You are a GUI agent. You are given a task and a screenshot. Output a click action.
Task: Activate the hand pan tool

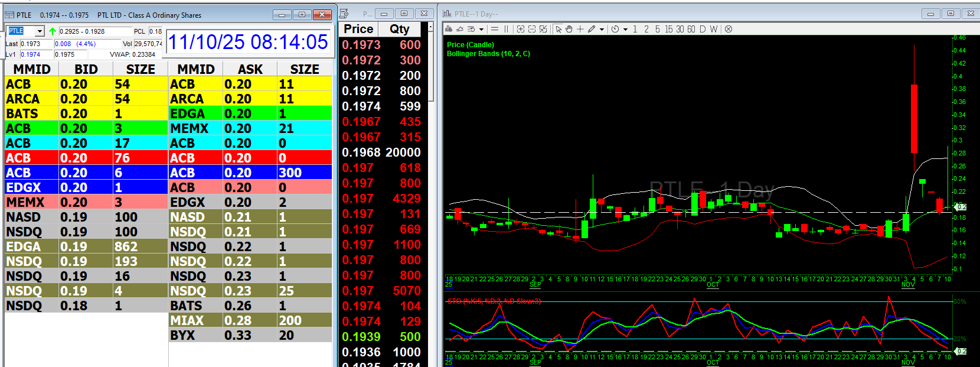(569, 29)
